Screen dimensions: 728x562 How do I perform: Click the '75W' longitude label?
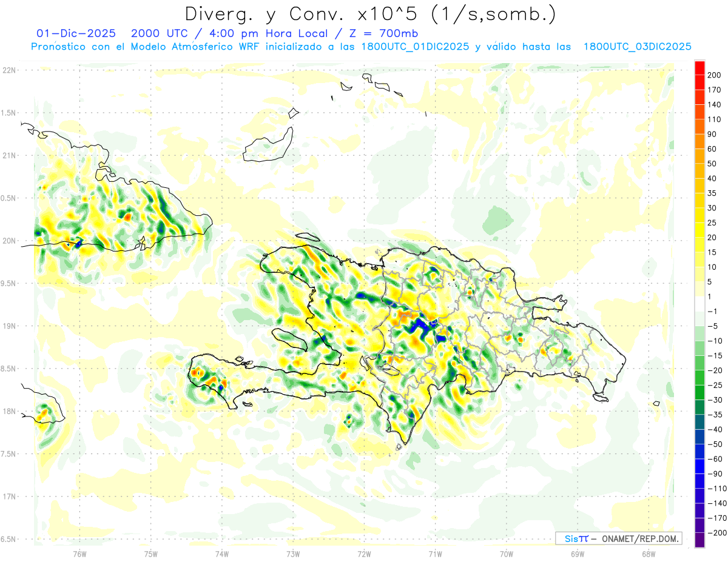pyautogui.click(x=151, y=554)
